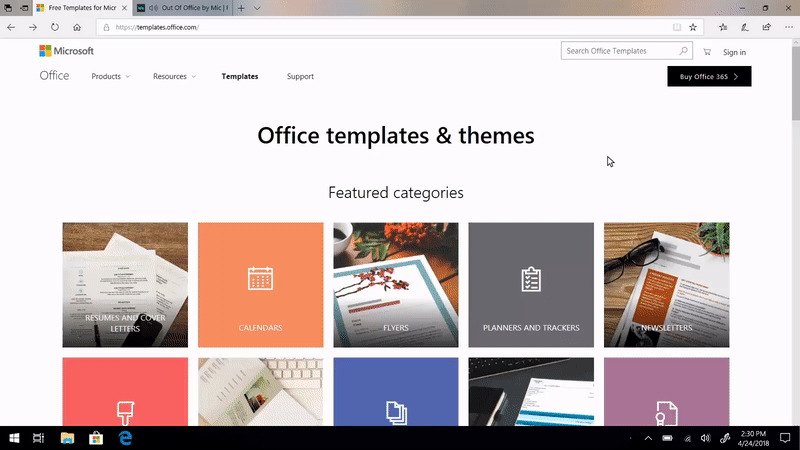800x450 pixels.
Task: Show hidden system tray icons
Action: click(x=648, y=438)
